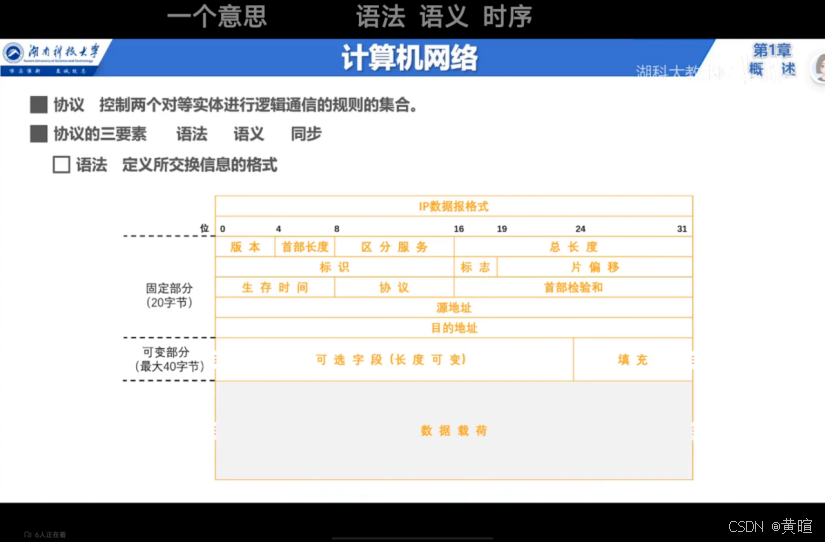
Task: Click bit number 8 on the ruler
Action: click(337, 229)
